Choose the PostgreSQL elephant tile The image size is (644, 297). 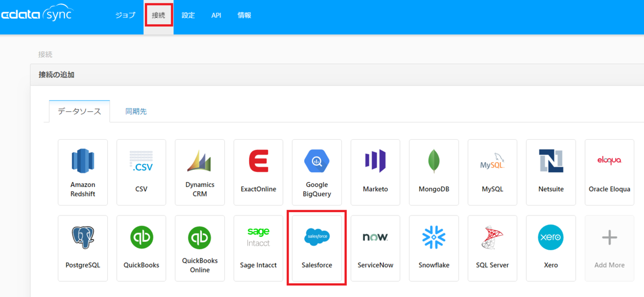(83, 249)
